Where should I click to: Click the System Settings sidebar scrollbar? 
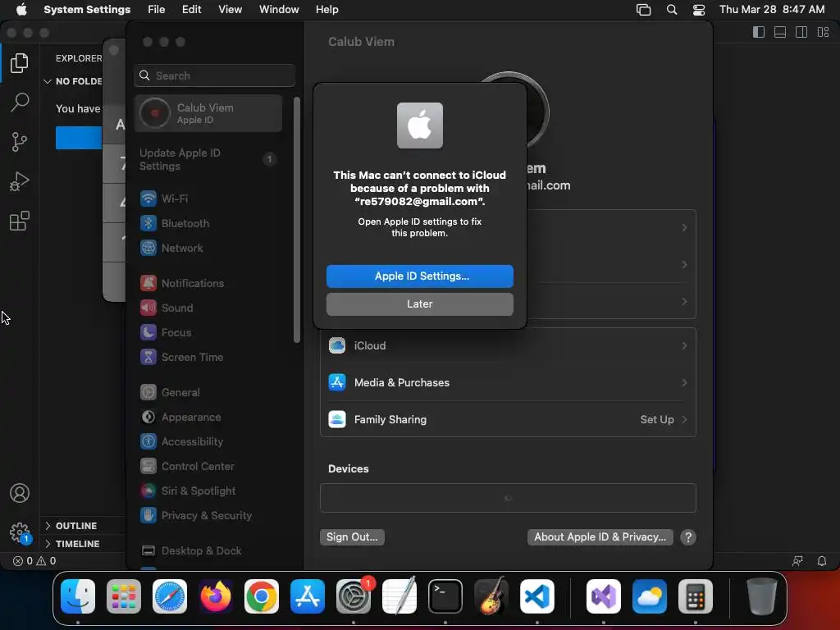(297, 220)
